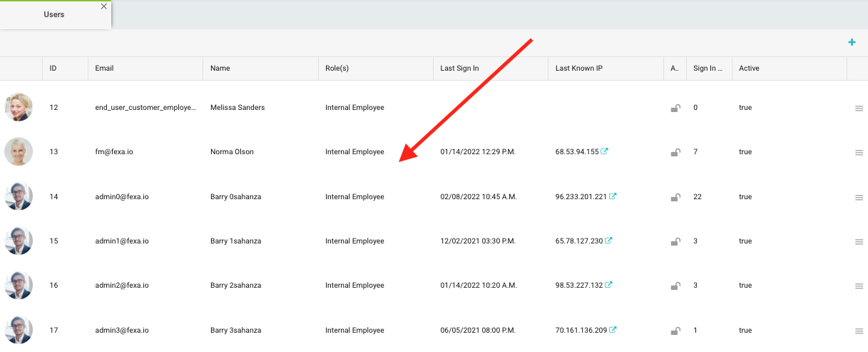This screenshot has height=352, width=868.
Task: Toggle lock icon for Norma Olson
Action: 675,153
